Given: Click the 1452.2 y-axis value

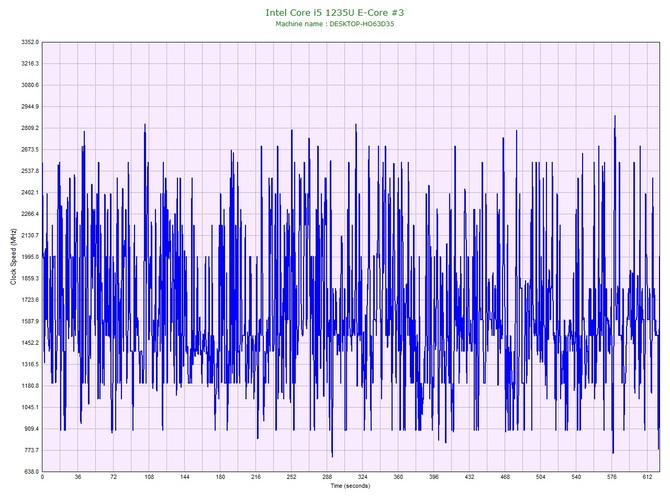Looking at the screenshot, I should click(30, 343).
